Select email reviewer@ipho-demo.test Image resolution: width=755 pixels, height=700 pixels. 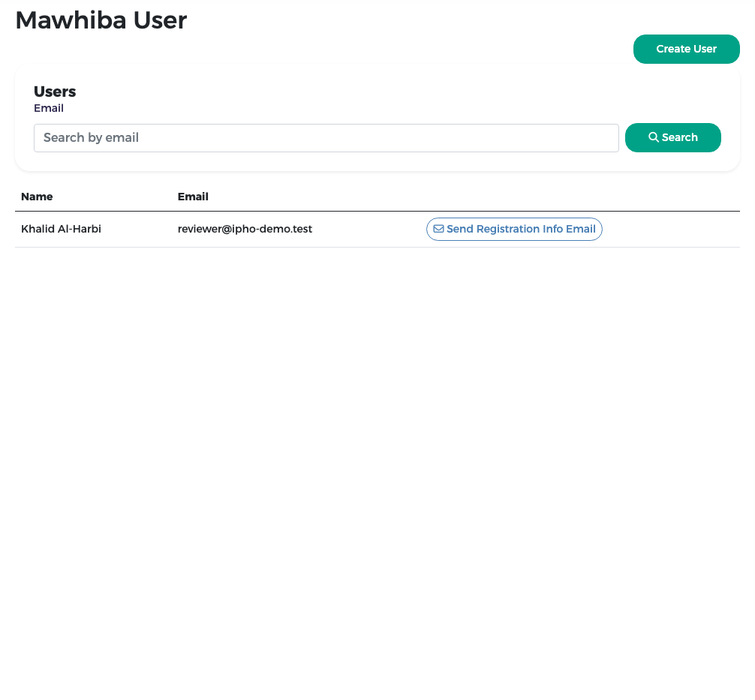245,229
